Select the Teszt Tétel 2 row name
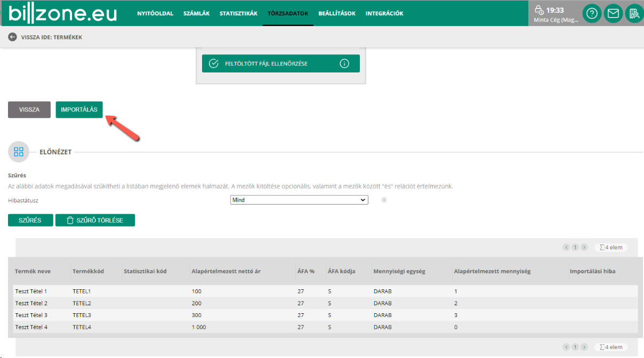This screenshot has height=358, width=644. [x=31, y=303]
